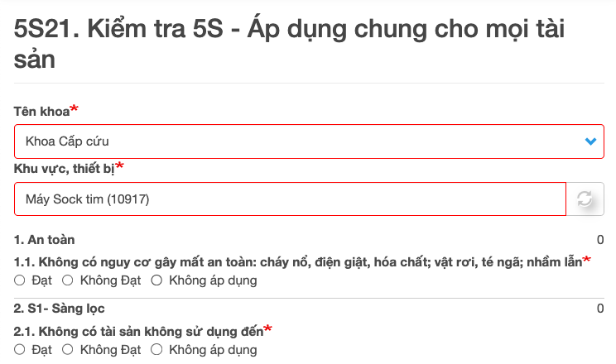
Task: Choose Không áp dụng for question 2.1
Action: click(157, 350)
